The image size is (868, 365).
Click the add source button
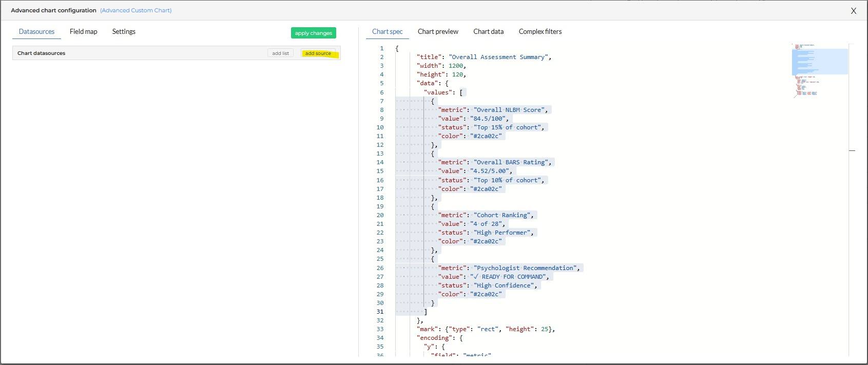coord(318,53)
